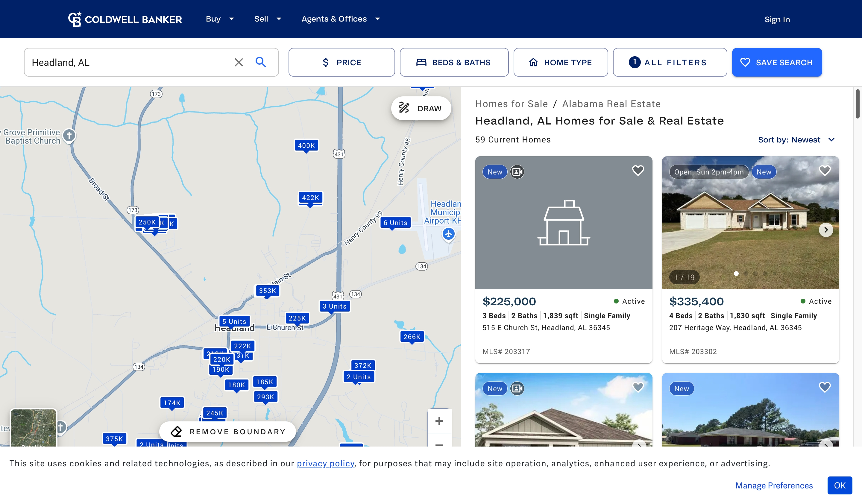Viewport: 862px width, 504px height.
Task: Click Grove Primitive Baptist Church pin
Action: click(69, 135)
